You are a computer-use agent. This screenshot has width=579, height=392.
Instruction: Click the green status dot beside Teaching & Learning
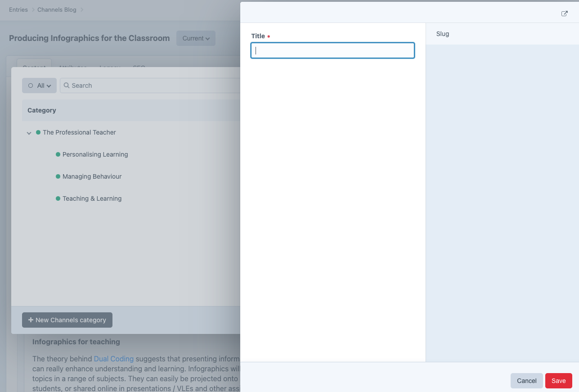point(58,198)
